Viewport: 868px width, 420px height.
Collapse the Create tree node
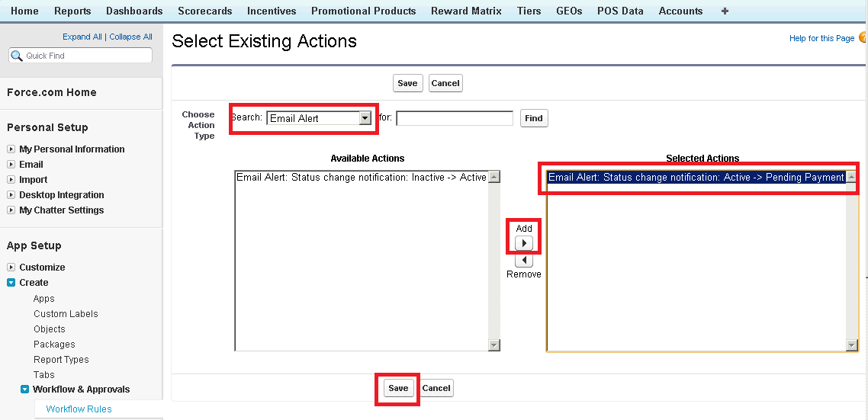click(x=11, y=283)
